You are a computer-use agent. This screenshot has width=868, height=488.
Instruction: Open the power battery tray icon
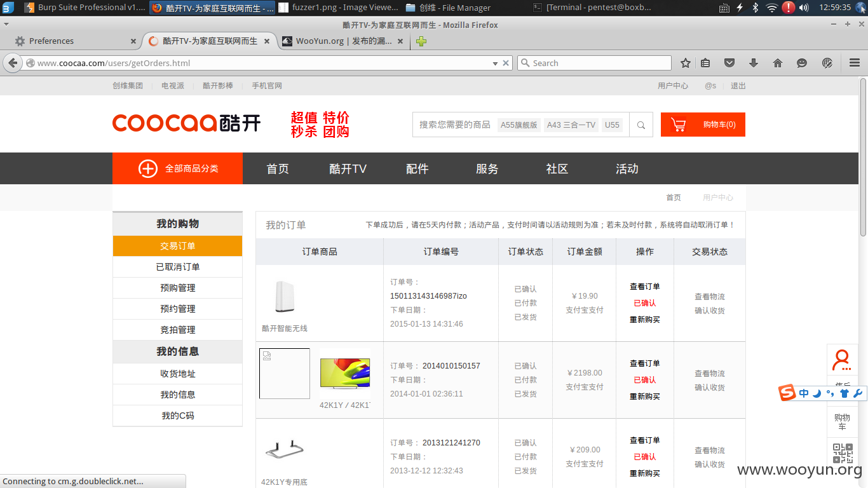740,8
